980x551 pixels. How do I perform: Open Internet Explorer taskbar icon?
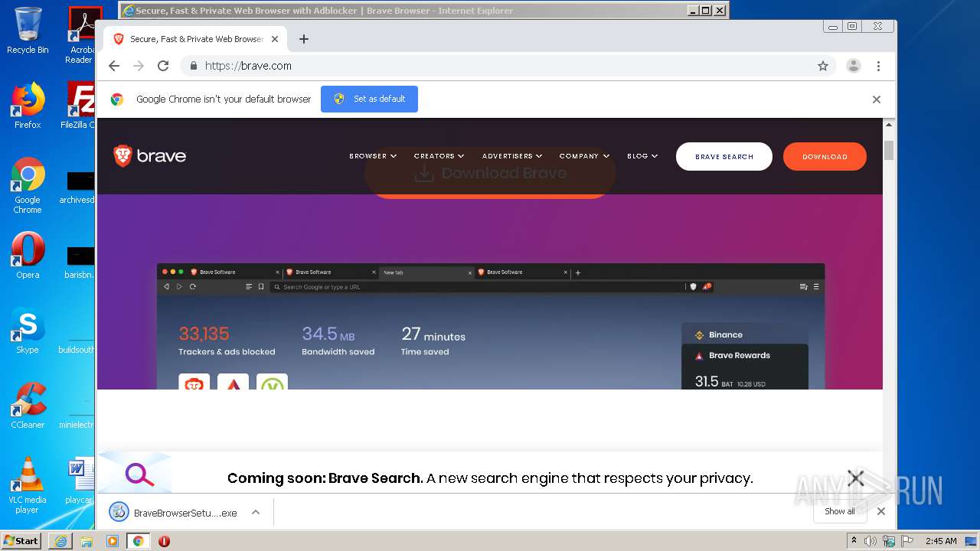coord(60,541)
